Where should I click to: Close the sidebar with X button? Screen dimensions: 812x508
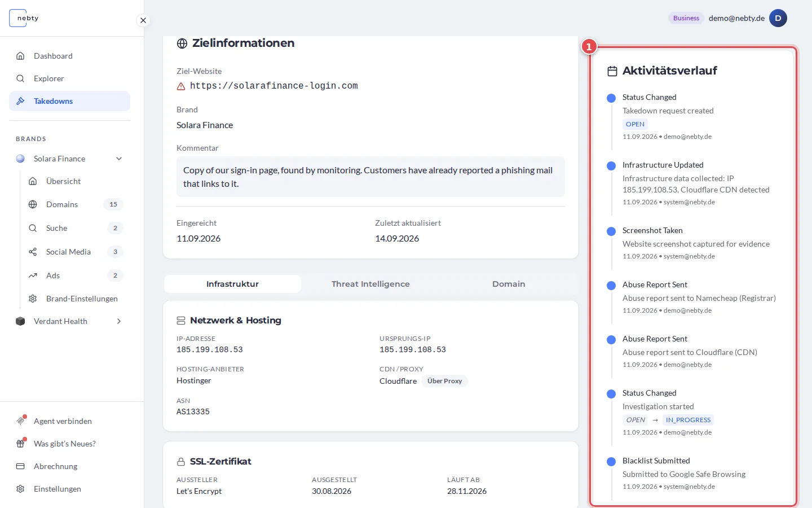point(143,20)
